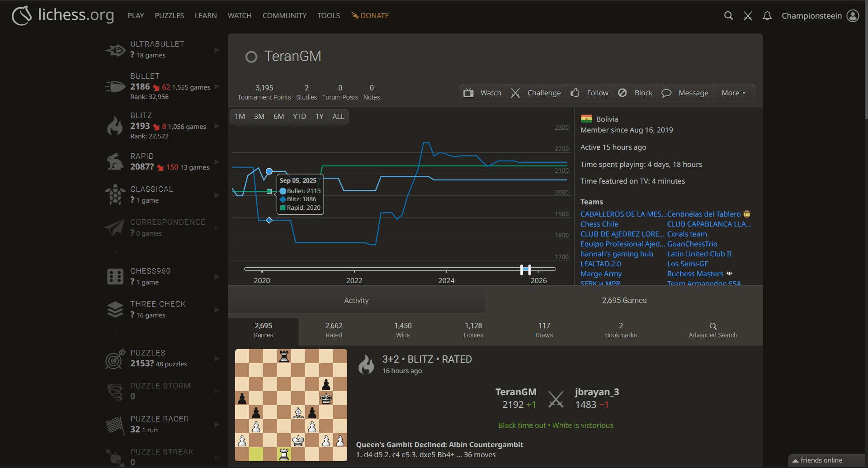Open the search magnifier icon
Viewport: 868px width, 468px height.
click(x=728, y=16)
